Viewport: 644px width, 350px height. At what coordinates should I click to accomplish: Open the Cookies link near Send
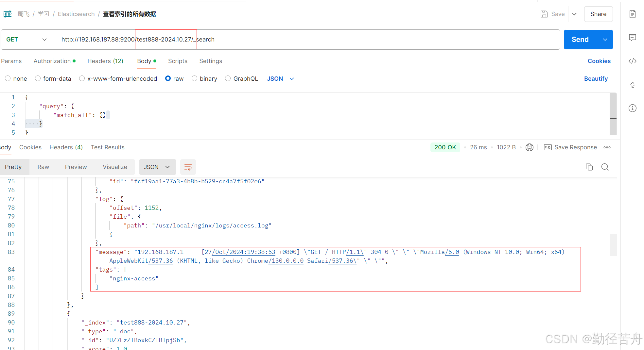[599, 61]
